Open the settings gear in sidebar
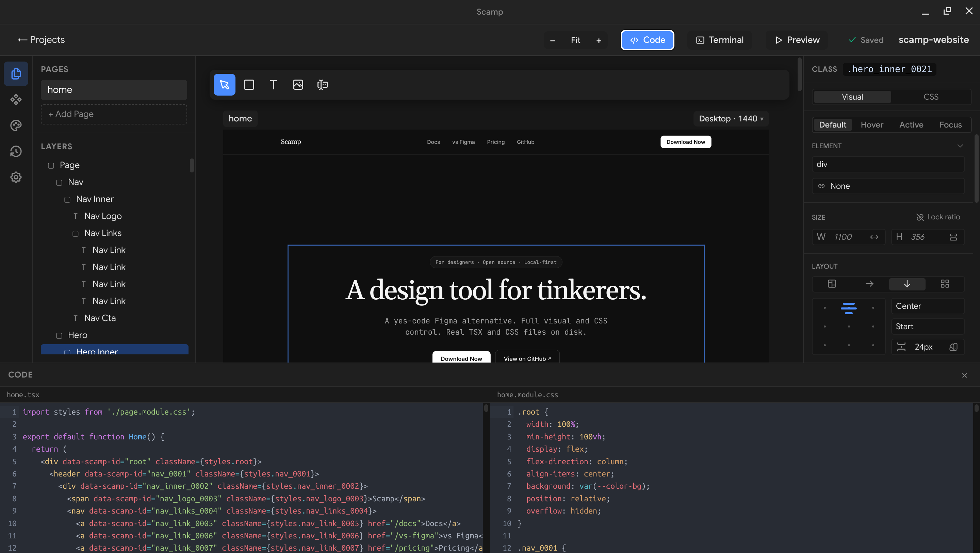The height and width of the screenshot is (553, 980). 16,177
